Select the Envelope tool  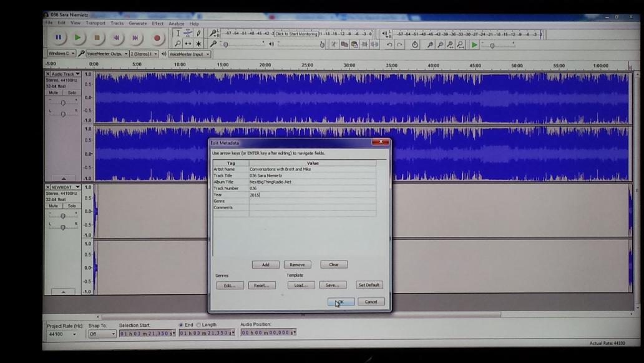pos(188,33)
